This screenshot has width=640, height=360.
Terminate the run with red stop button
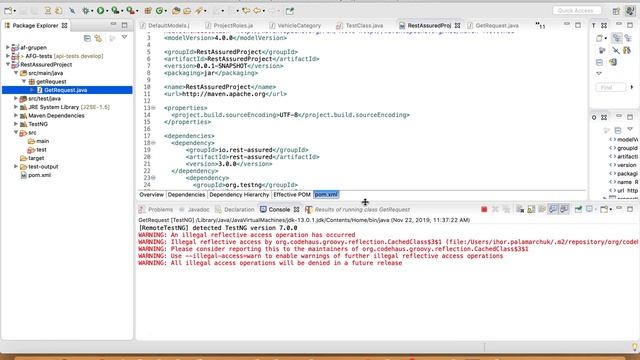[484, 209]
